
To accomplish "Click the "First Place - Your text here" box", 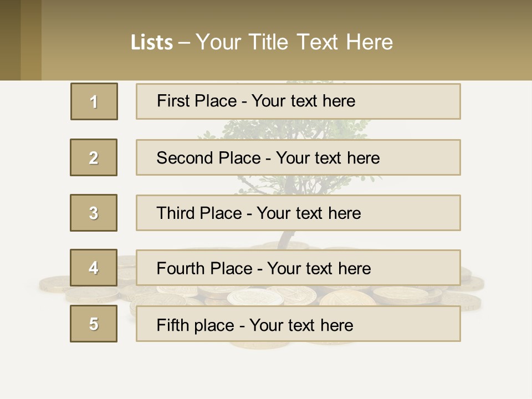I will click(298, 101).
